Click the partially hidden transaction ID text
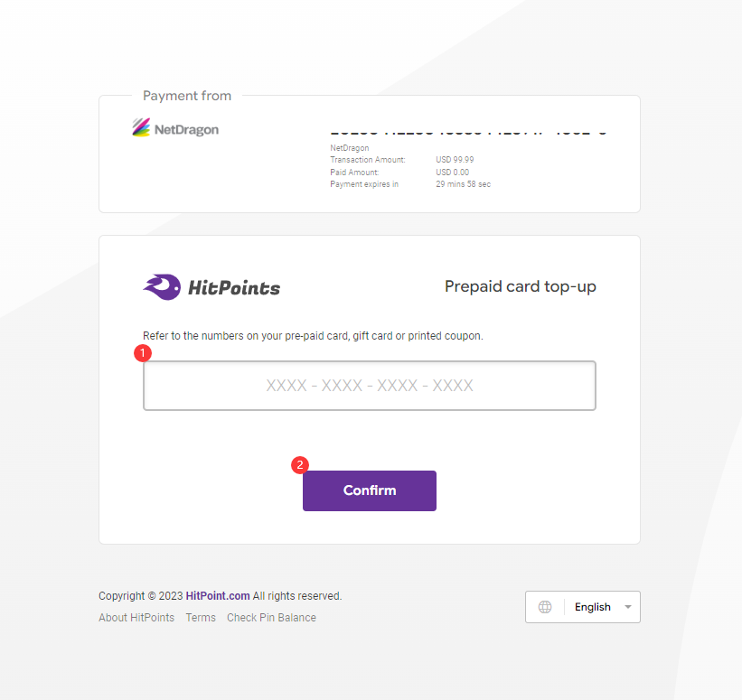Image resolution: width=742 pixels, height=700 pixels. 468,133
